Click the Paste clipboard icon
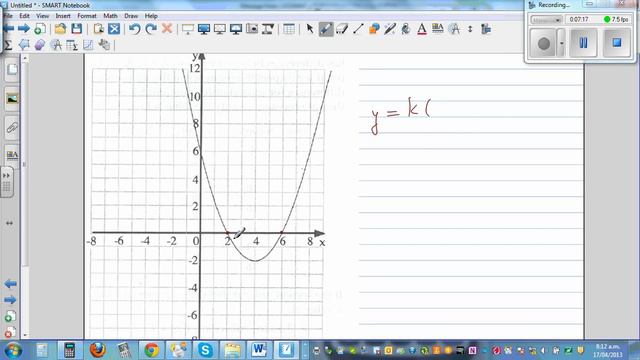The image size is (640, 360). (x=98, y=29)
